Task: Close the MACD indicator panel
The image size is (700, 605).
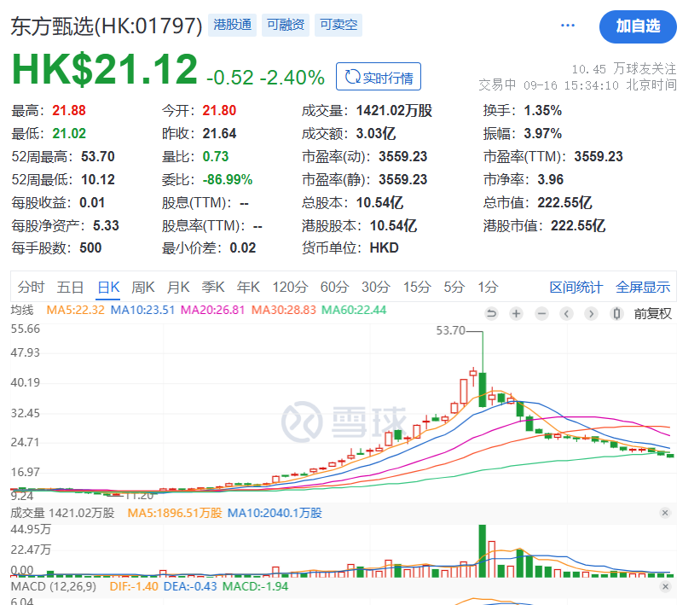Action: point(665,588)
